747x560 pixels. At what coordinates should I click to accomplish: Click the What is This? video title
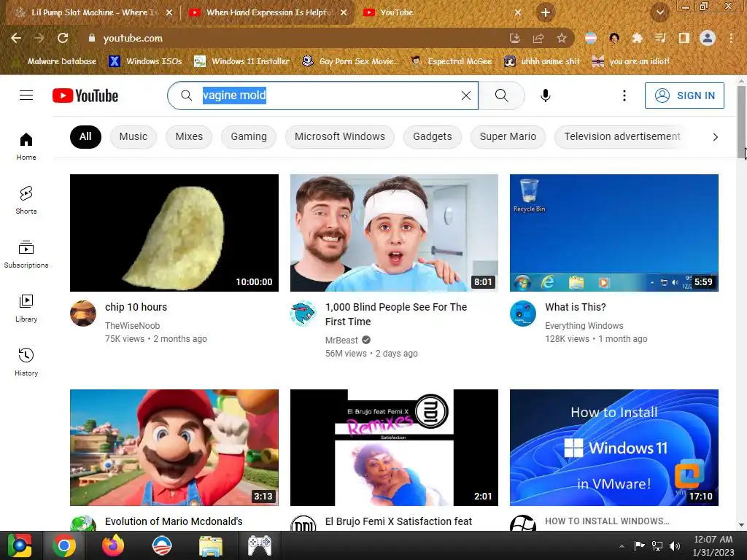click(x=576, y=307)
